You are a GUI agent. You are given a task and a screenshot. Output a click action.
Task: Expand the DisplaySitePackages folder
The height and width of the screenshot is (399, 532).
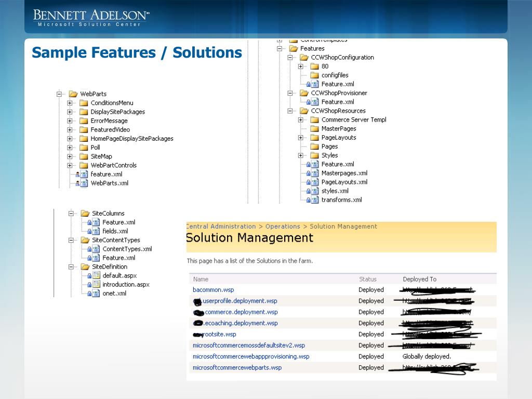(x=70, y=112)
